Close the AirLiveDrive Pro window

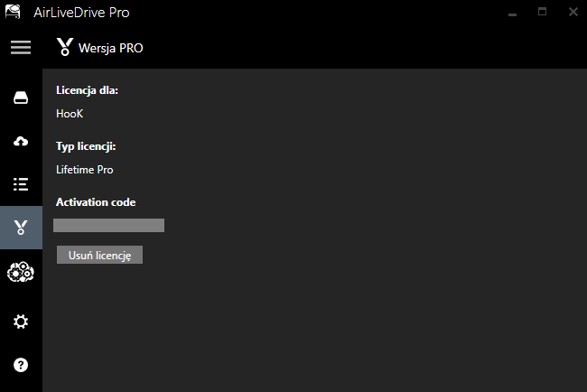pos(573,12)
